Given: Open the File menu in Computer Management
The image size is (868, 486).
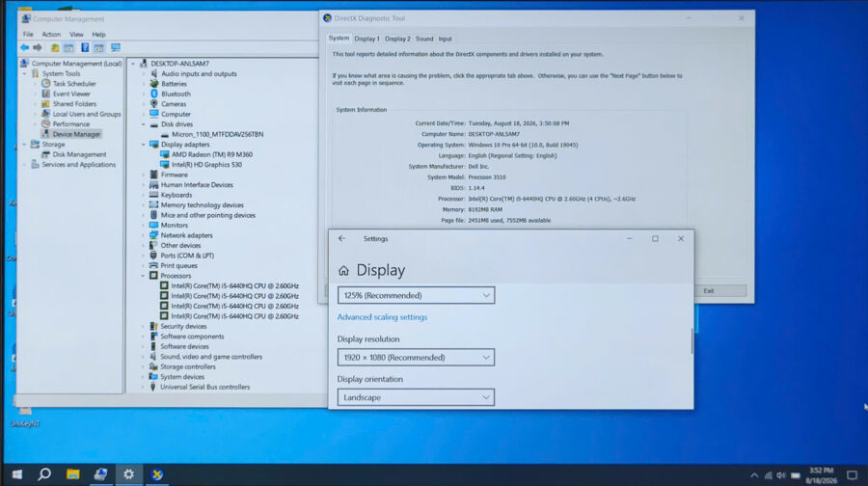Looking at the screenshot, I should [28, 35].
